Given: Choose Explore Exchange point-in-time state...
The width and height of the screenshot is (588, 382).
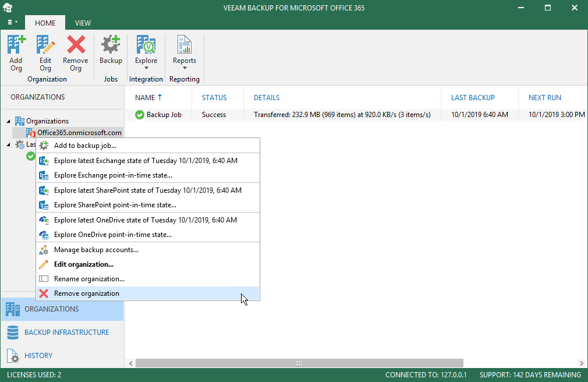Looking at the screenshot, I should pyautogui.click(x=148, y=175).
